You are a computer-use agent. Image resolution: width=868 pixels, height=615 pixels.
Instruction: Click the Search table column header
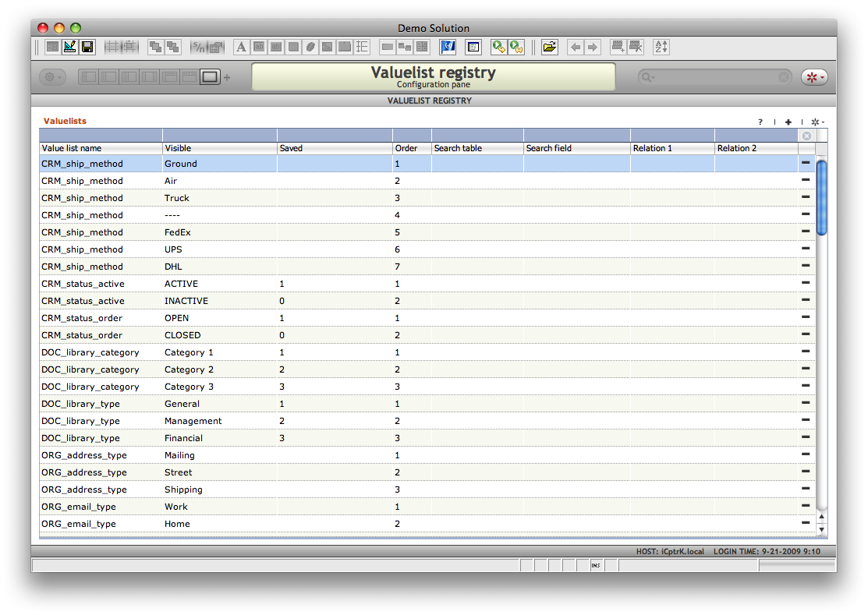point(477,148)
